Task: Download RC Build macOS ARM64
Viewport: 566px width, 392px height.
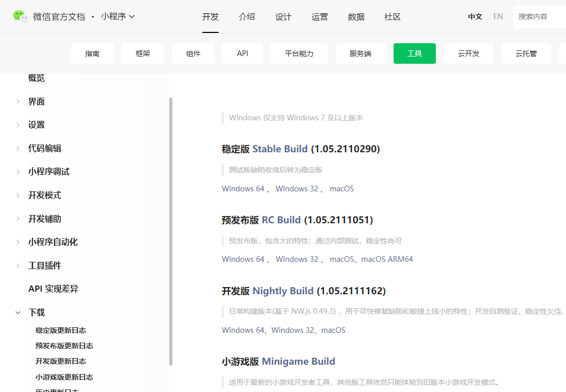Action: [x=387, y=259]
